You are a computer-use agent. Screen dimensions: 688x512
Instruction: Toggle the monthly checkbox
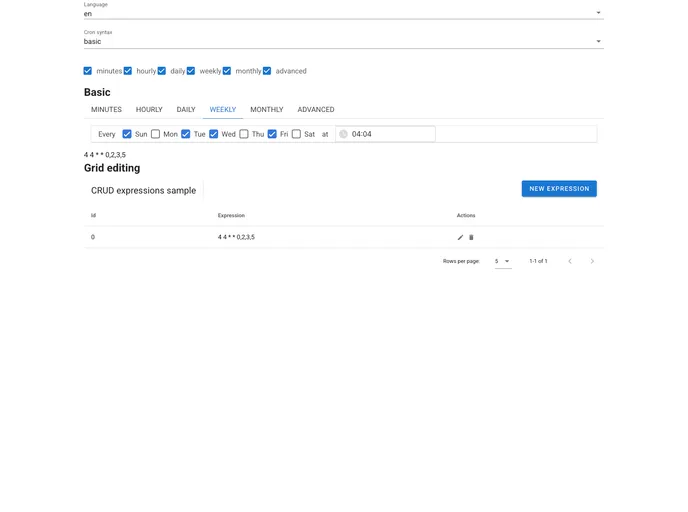tap(227, 71)
